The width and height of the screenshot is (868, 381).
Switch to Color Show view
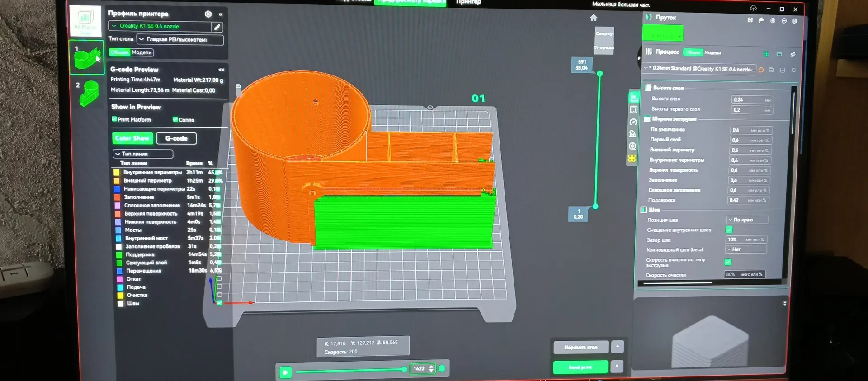coord(132,138)
